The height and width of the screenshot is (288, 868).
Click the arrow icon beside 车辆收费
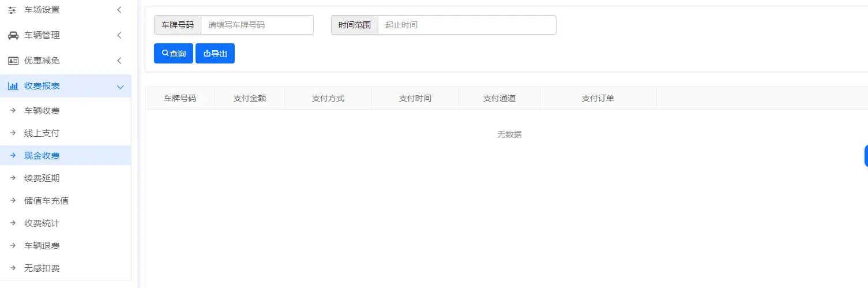[13, 111]
